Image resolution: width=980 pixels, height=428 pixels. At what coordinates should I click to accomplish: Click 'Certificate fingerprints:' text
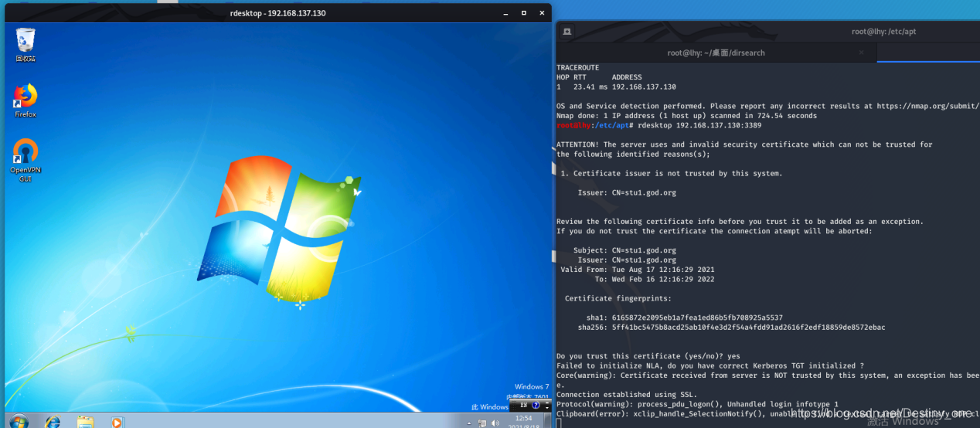(x=618, y=298)
